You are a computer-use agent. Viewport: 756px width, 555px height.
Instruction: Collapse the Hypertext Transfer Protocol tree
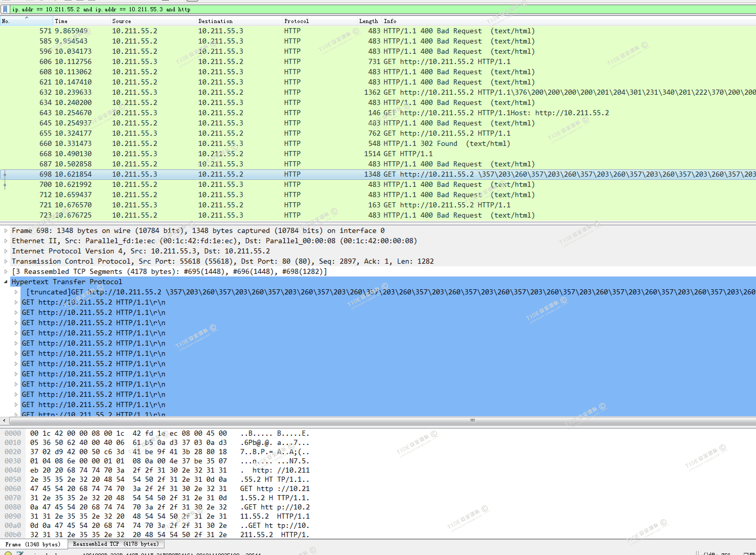tap(6, 282)
